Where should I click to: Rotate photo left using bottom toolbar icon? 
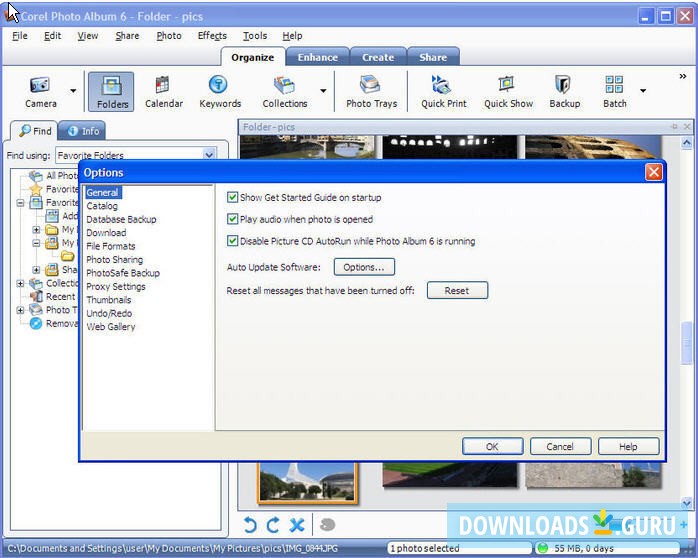[x=251, y=525]
